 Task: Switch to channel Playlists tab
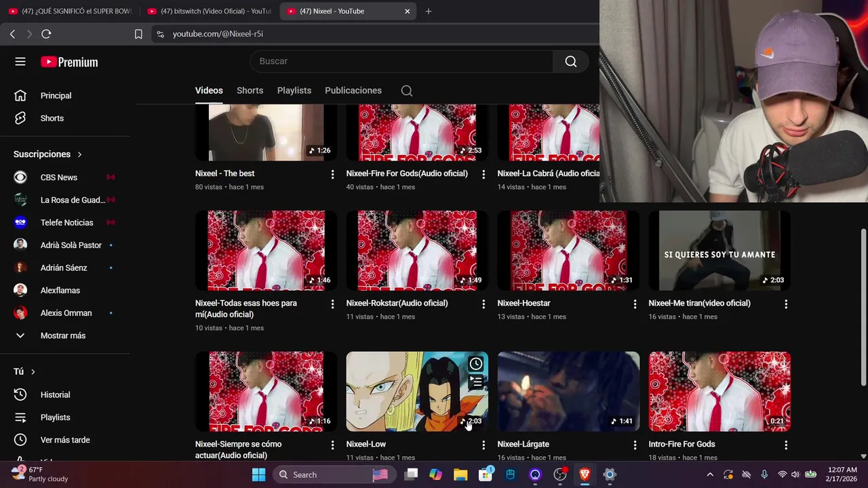pos(294,91)
